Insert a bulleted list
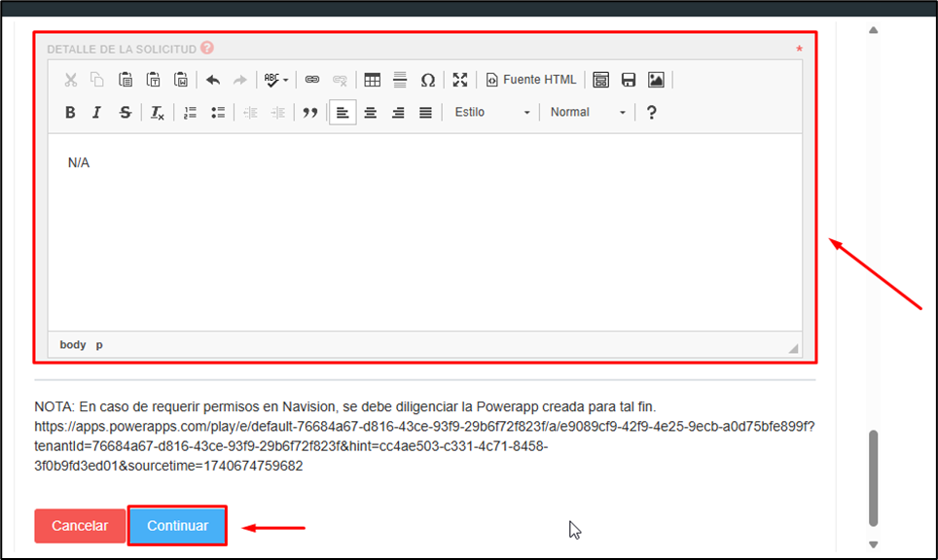 tap(218, 113)
